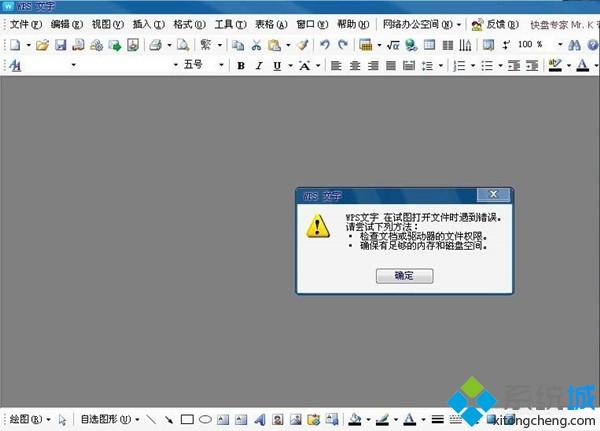
Task: Open Print Preview with the magnifier page icon
Action: click(x=183, y=45)
